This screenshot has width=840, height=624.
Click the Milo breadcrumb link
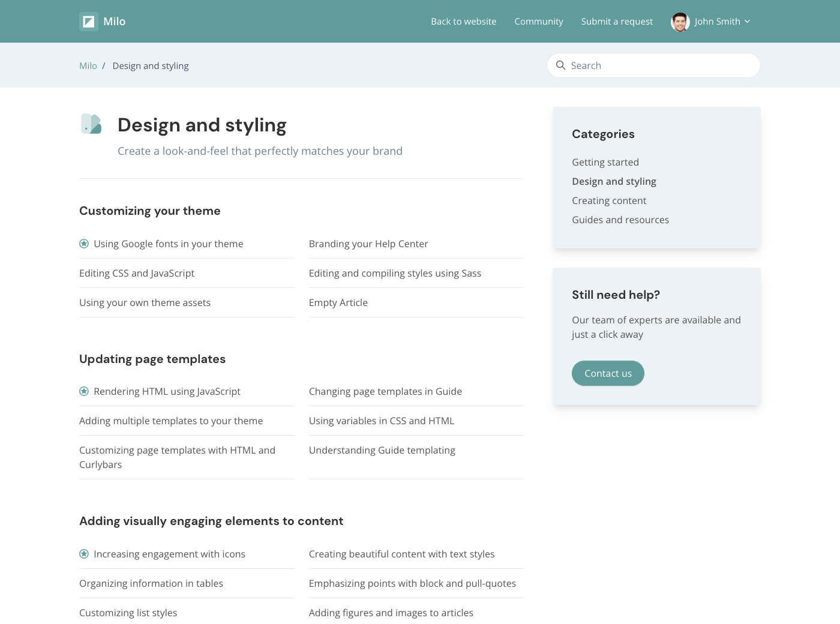pos(88,66)
